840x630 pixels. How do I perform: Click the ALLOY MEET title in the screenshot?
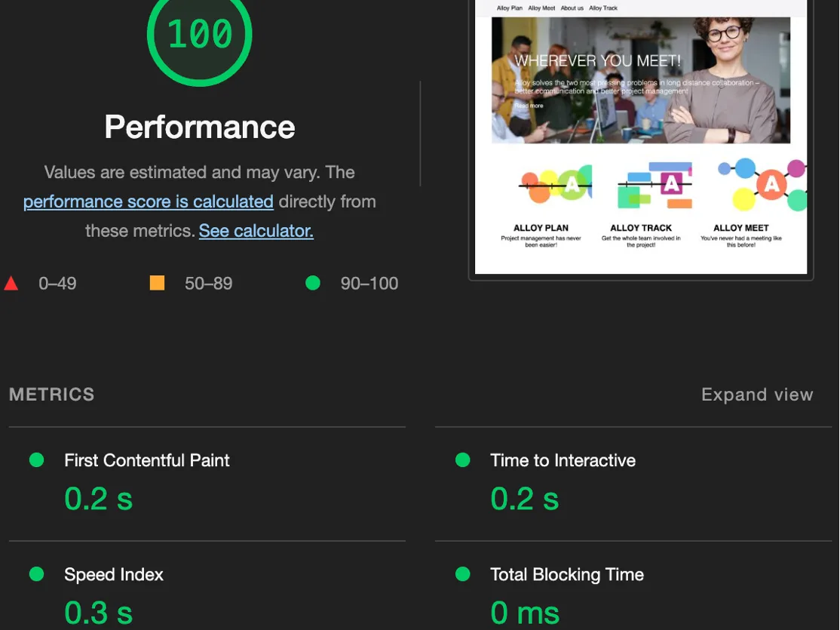741,228
